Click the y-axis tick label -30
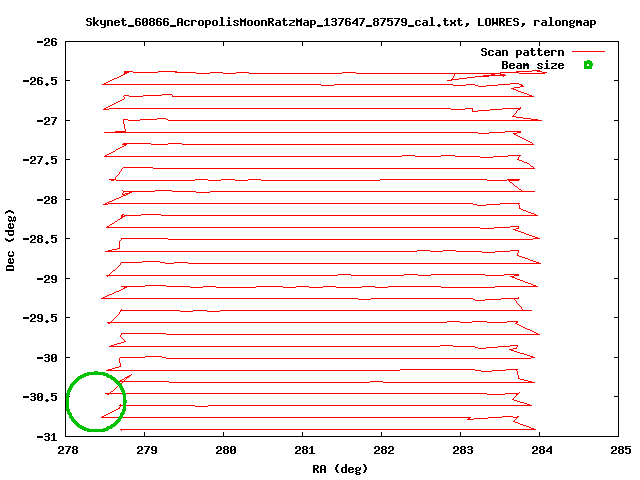 [47, 358]
